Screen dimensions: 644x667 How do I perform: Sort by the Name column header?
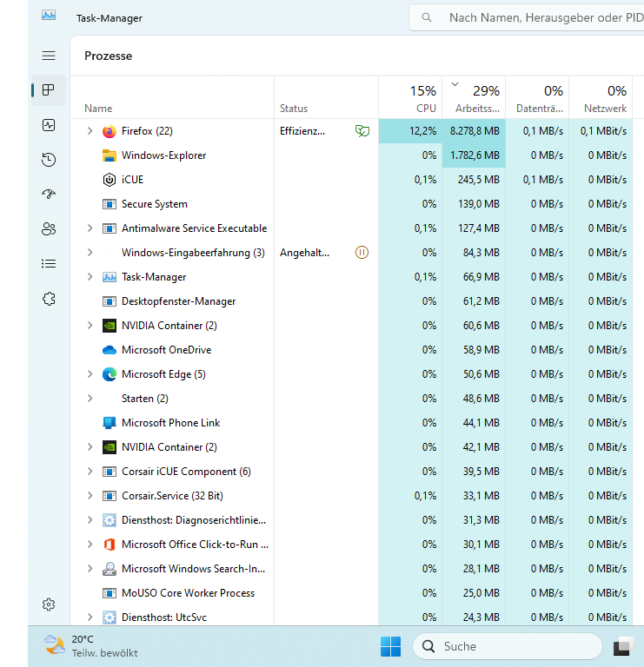tap(172, 97)
